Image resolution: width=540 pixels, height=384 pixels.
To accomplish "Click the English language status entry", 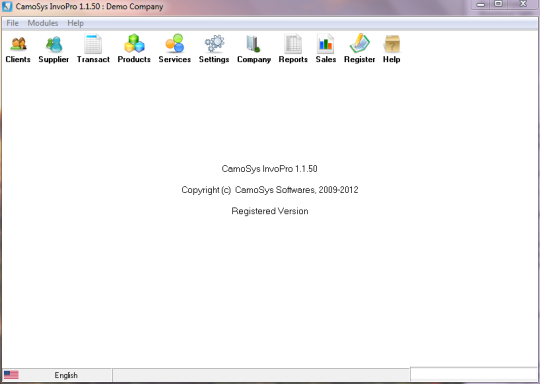I will click(x=66, y=375).
